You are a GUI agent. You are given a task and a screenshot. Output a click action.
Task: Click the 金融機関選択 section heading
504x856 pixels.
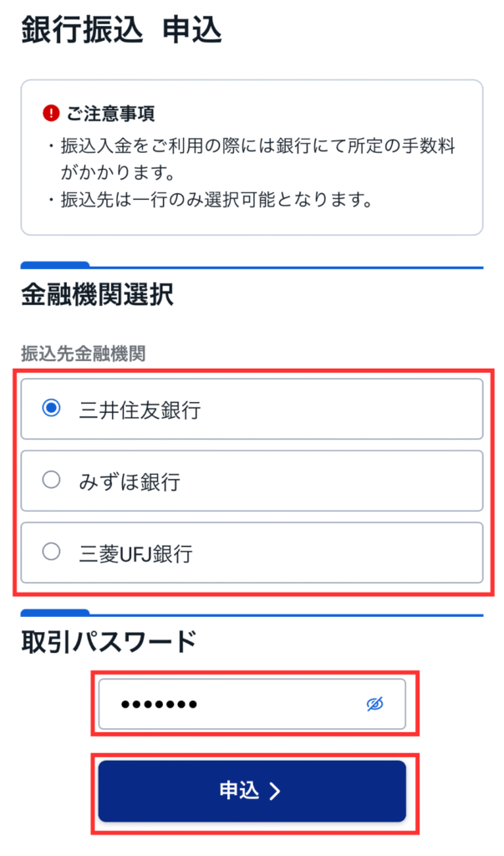[x=97, y=295]
